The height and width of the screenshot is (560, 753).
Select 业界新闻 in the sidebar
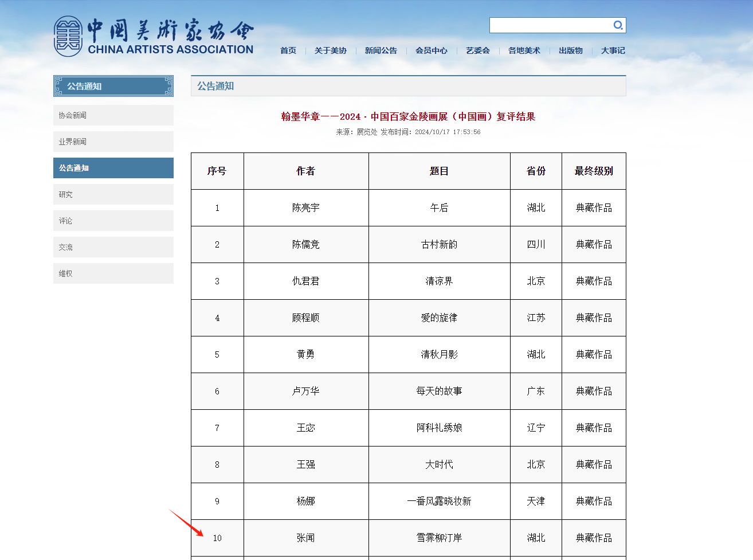(113, 142)
